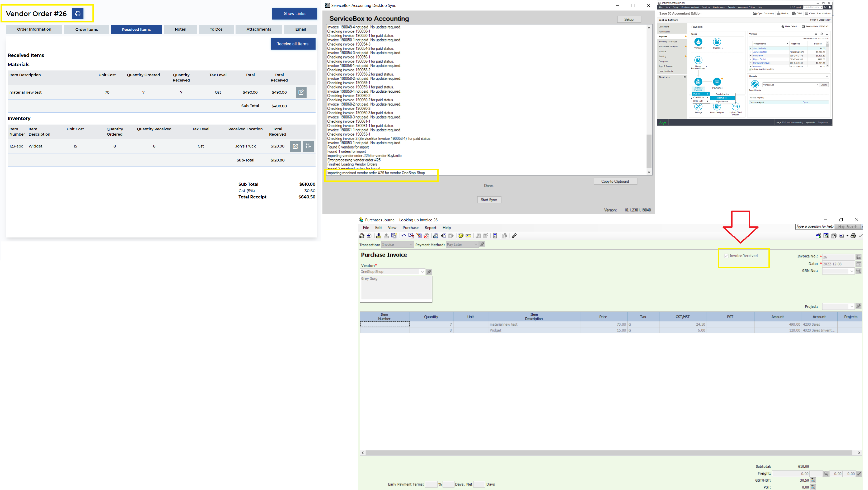Screen dimensions: 868x490
Task: Toggle Include inactive vendors checkbox
Action: click(750, 69)
